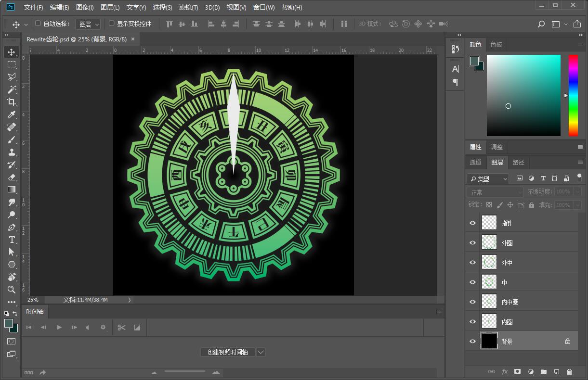Play the timeline
Viewport: 588px width, 380px height.
[59, 328]
